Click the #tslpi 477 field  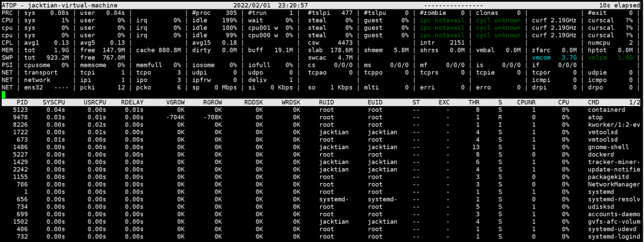[330, 13]
